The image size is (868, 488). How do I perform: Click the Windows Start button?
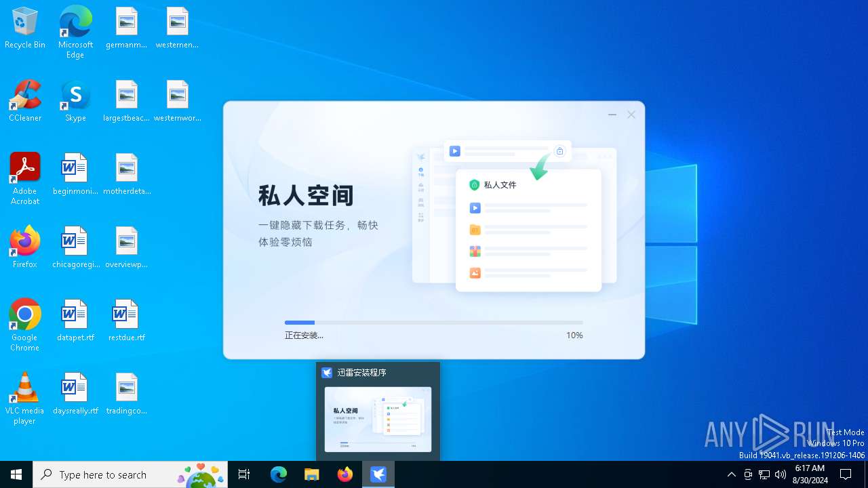pos(16,474)
